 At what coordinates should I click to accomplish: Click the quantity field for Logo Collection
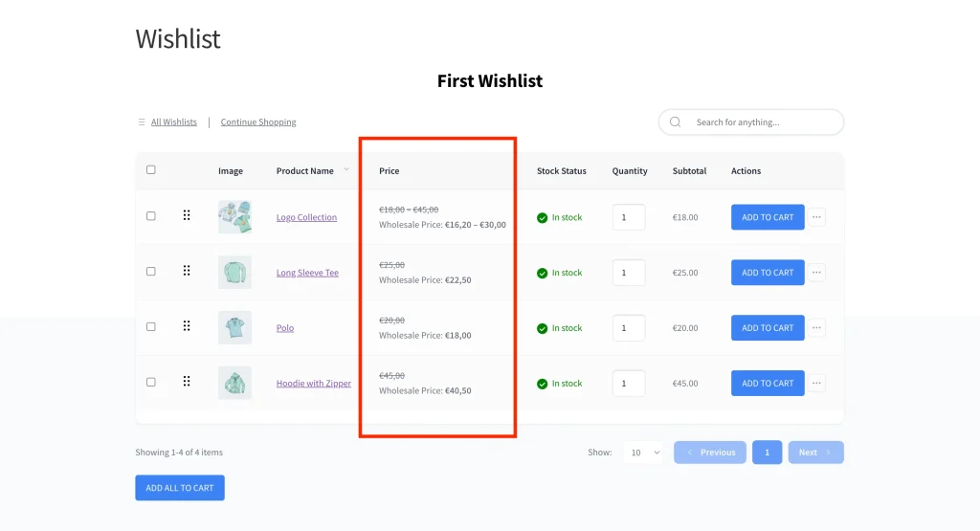[629, 217]
